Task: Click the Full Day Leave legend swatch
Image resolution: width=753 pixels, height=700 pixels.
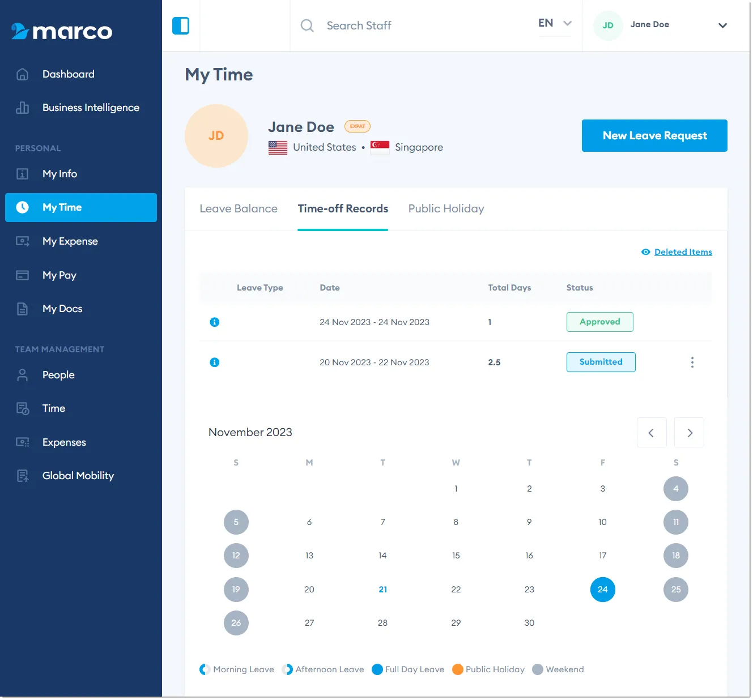Action: pos(377,670)
